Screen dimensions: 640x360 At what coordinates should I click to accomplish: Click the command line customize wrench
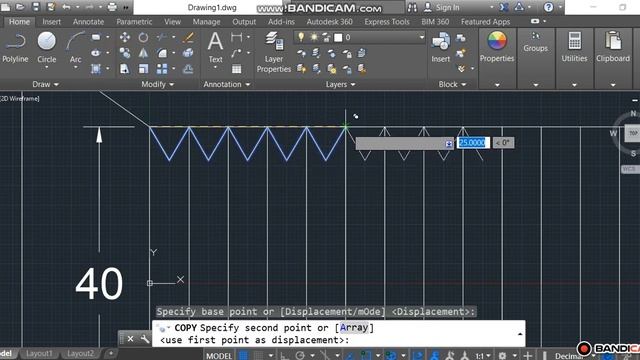click(x=145, y=339)
